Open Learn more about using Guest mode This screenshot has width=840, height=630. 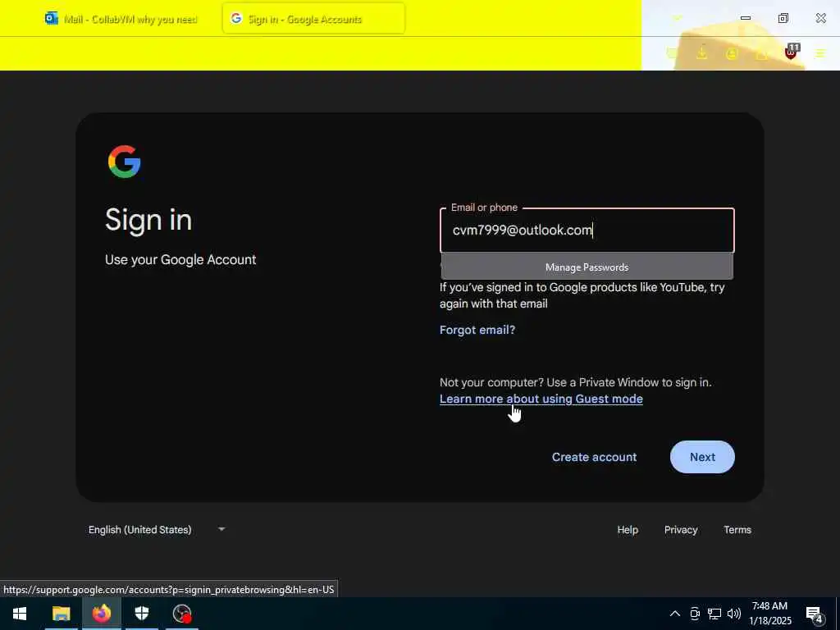[541, 399]
